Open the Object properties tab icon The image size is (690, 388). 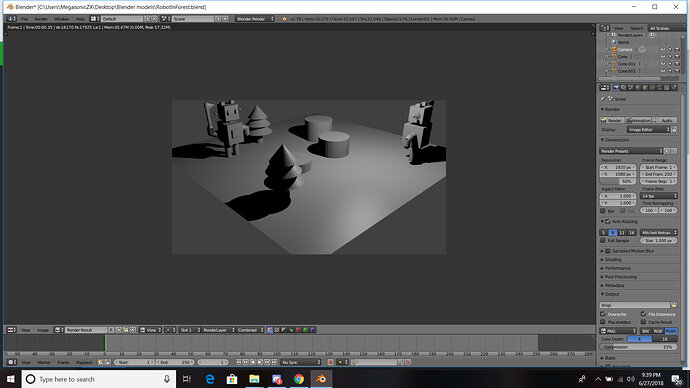click(645, 88)
